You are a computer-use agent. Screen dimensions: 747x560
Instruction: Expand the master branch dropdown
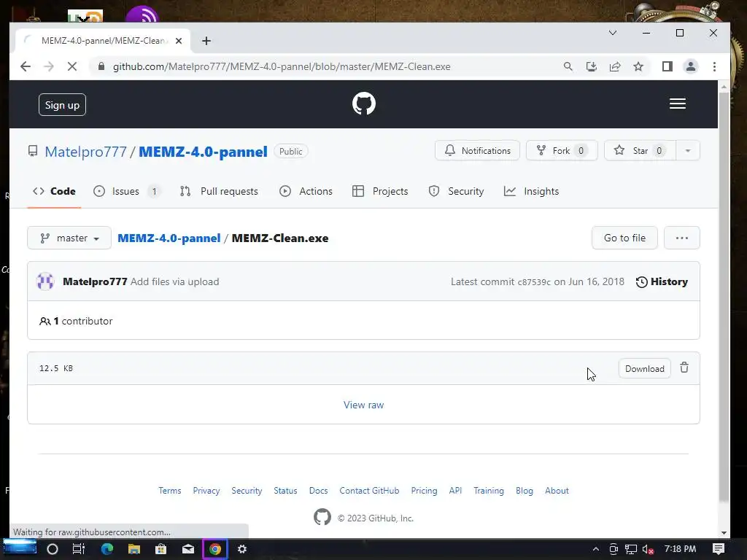pyautogui.click(x=69, y=238)
